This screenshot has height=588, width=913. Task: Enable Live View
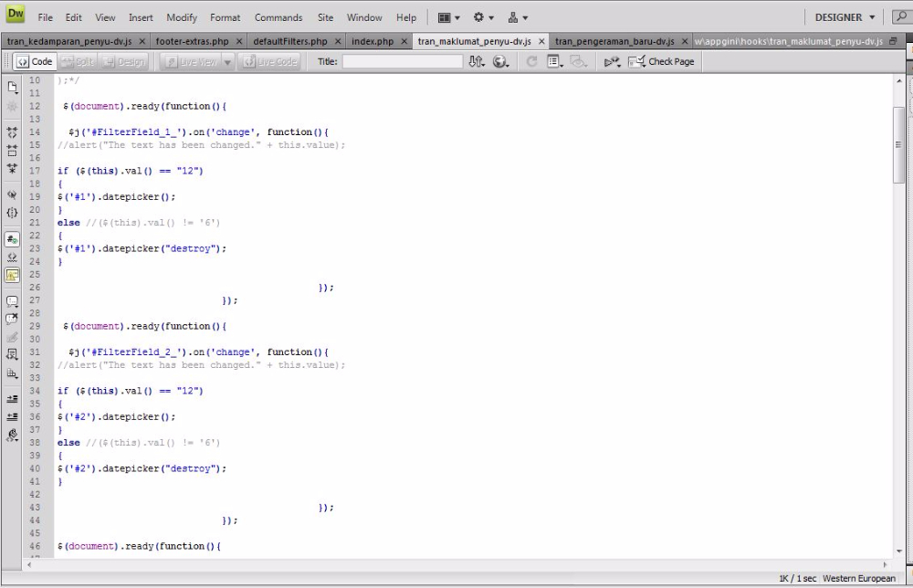[191, 61]
